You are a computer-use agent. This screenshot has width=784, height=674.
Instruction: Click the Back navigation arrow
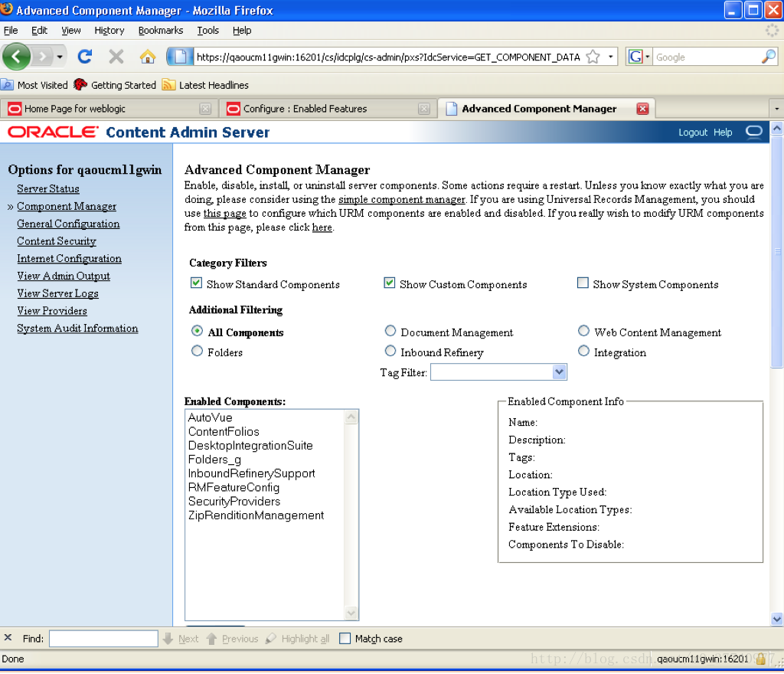click(17, 56)
